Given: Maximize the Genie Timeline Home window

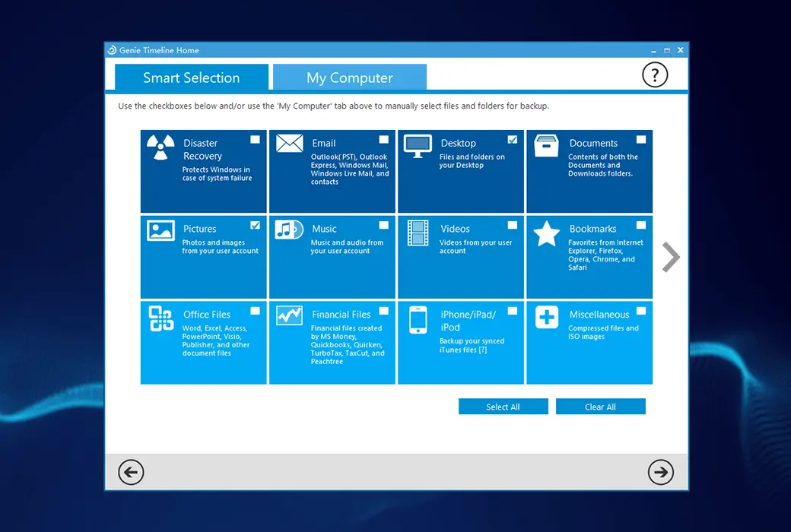Looking at the screenshot, I should pos(667,50).
